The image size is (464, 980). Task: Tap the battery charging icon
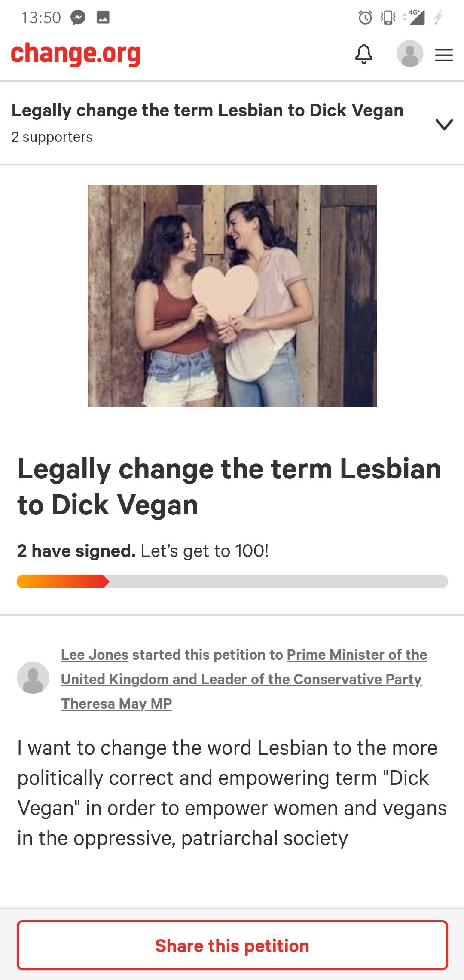pyautogui.click(x=438, y=18)
